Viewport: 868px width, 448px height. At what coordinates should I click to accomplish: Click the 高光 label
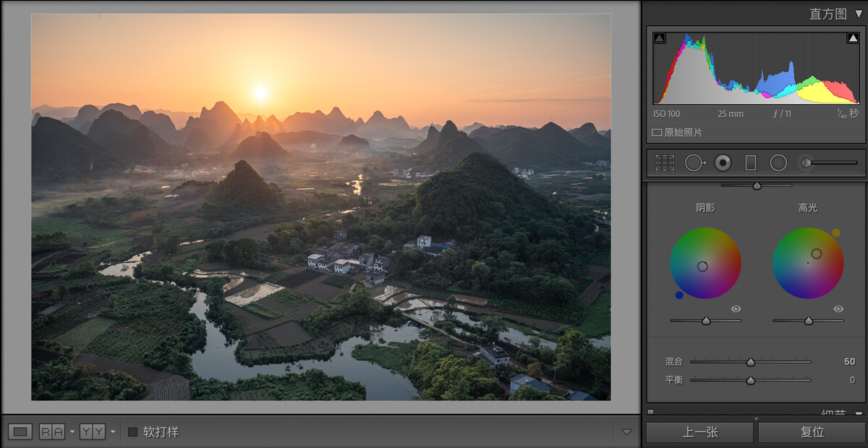click(808, 208)
